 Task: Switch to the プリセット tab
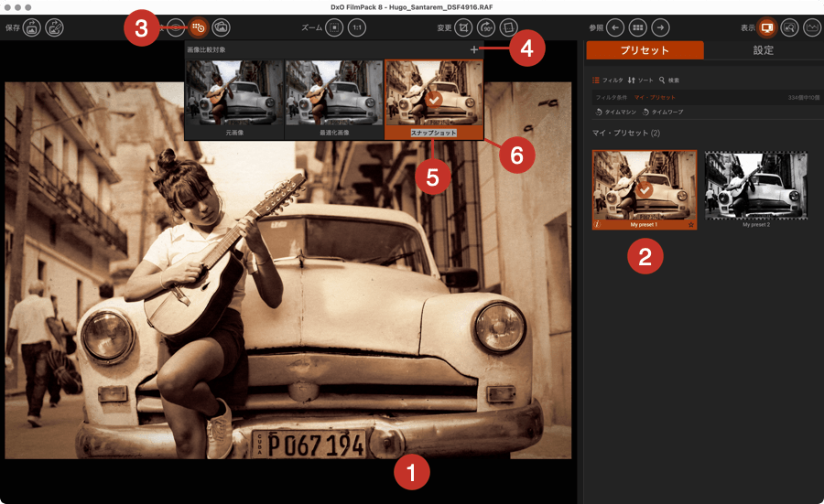pyautogui.click(x=645, y=50)
